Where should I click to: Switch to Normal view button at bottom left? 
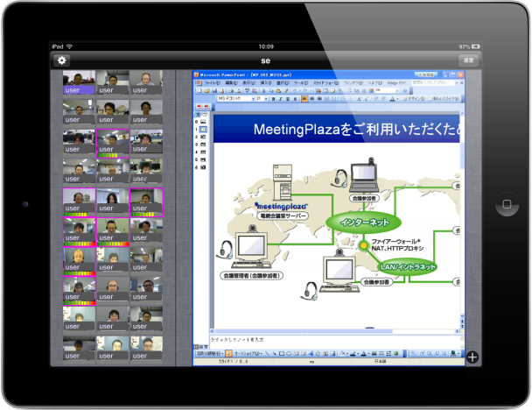(196, 347)
